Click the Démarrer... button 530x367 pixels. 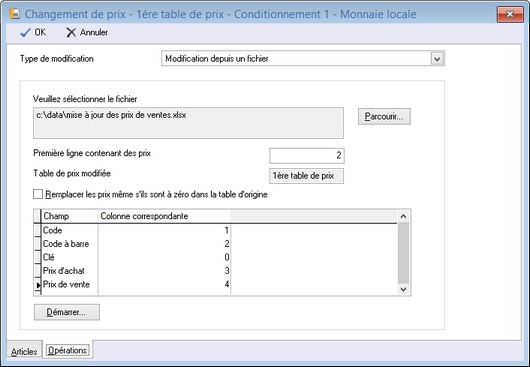[x=67, y=312]
